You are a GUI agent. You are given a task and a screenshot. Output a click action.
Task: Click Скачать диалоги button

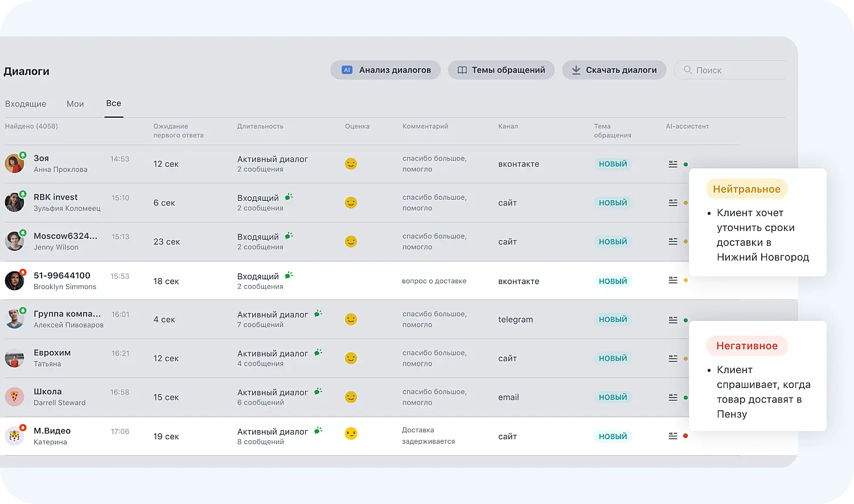pyautogui.click(x=614, y=70)
